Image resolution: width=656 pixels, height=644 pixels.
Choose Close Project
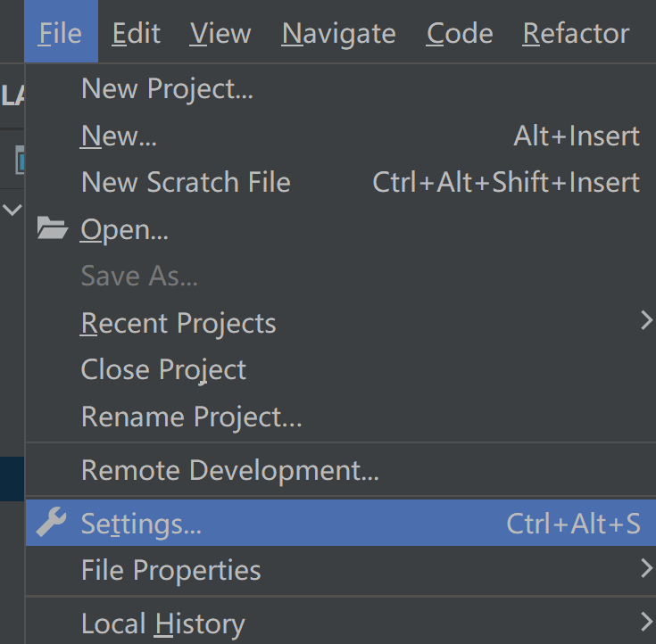(x=163, y=370)
